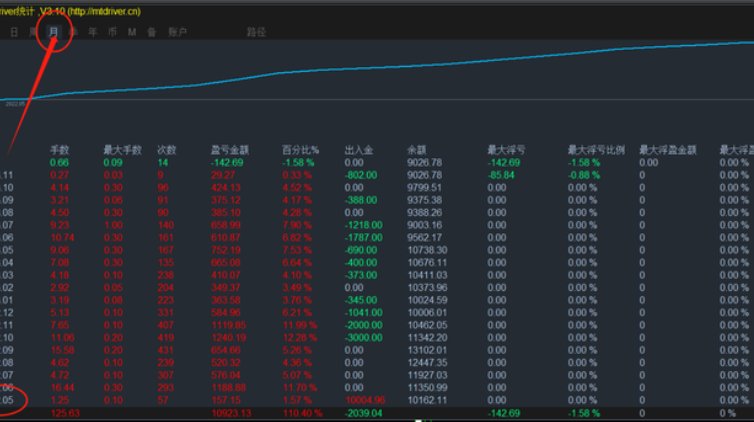Select the -1218.00 withdrawal cell
This screenshot has height=422, width=754.
pyautogui.click(x=363, y=225)
